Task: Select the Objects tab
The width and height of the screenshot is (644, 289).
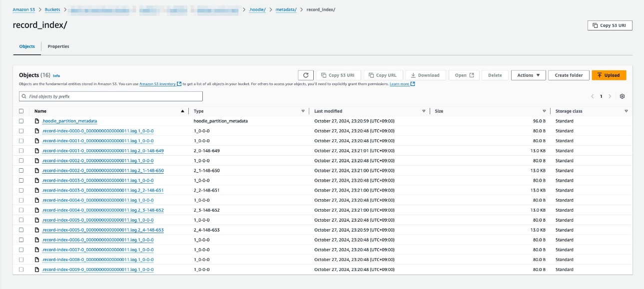Action: click(27, 46)
